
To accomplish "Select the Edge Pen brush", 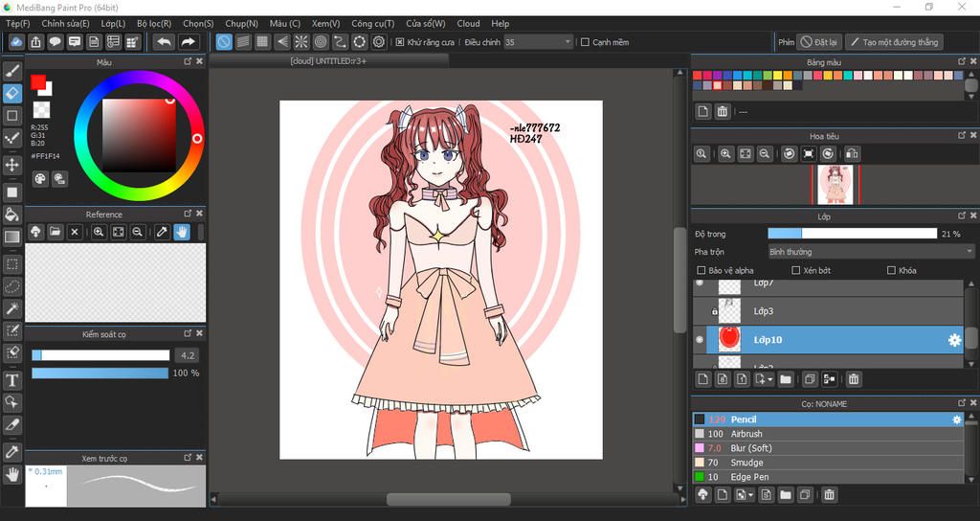I will coord(828,477).
